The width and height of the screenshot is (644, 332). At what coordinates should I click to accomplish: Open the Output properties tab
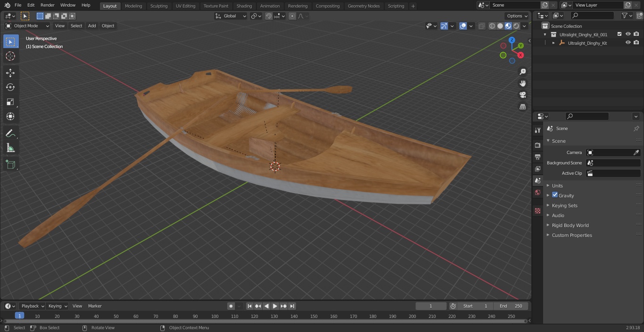pyautogui.click(x=537, y=157)
